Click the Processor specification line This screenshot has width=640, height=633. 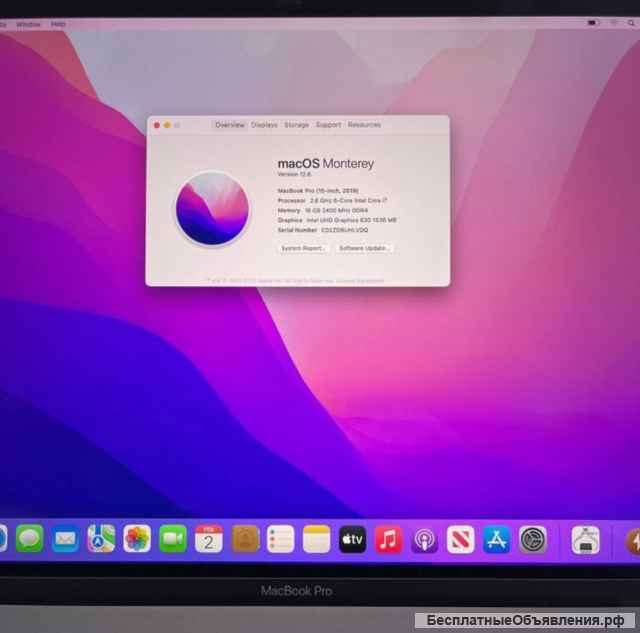332,200
